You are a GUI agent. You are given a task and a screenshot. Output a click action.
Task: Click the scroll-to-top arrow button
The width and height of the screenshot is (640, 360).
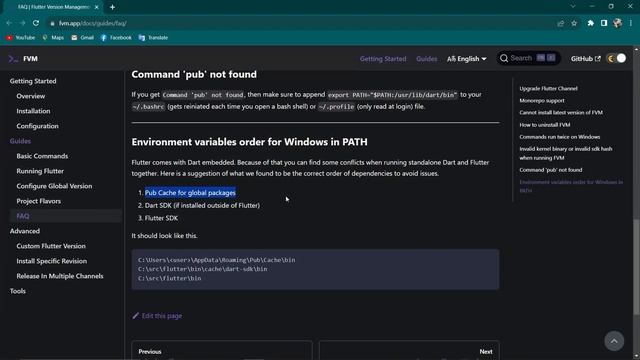click(x=614, y=341)
